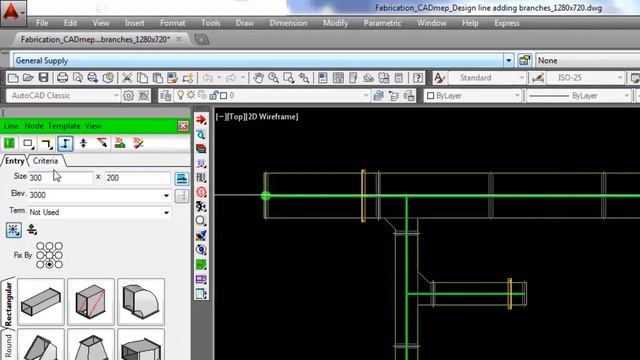Viewport: 640px width, 360px height.
Task: Open the Standard text style dropdown
Action: click(x=521, y=78)
